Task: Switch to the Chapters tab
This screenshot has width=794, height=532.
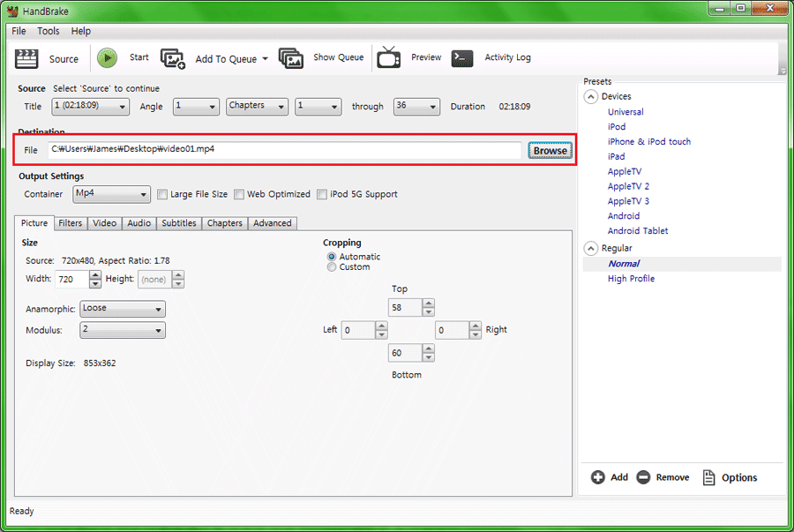Action: tap(224, 223)
